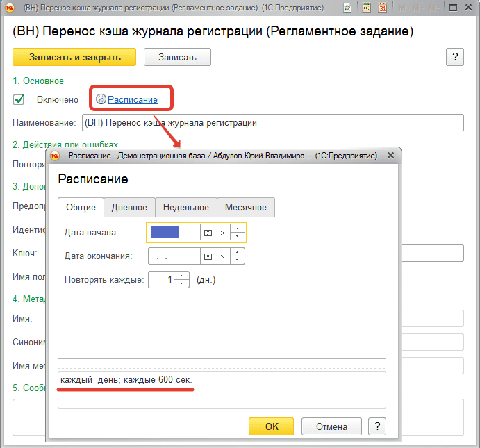Click Записать и закрыть button
This screenshot has width=480, height=448.
[74, 57]
